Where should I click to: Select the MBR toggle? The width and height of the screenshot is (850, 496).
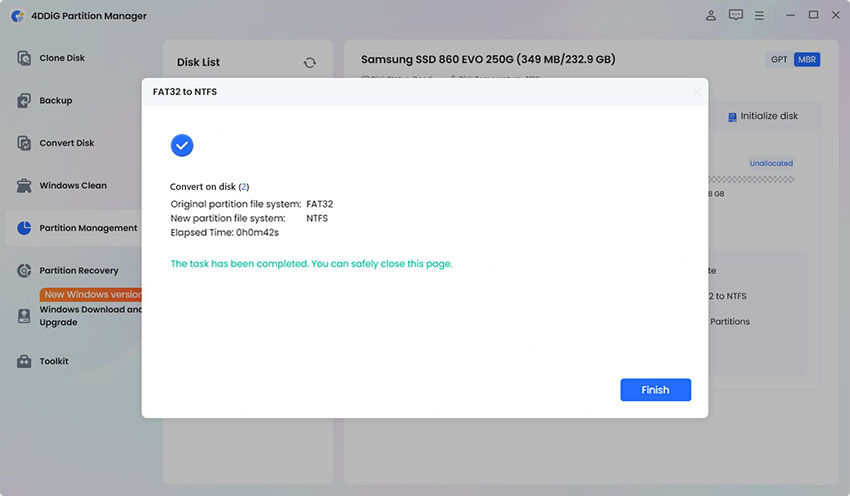(x=807, y=60)
